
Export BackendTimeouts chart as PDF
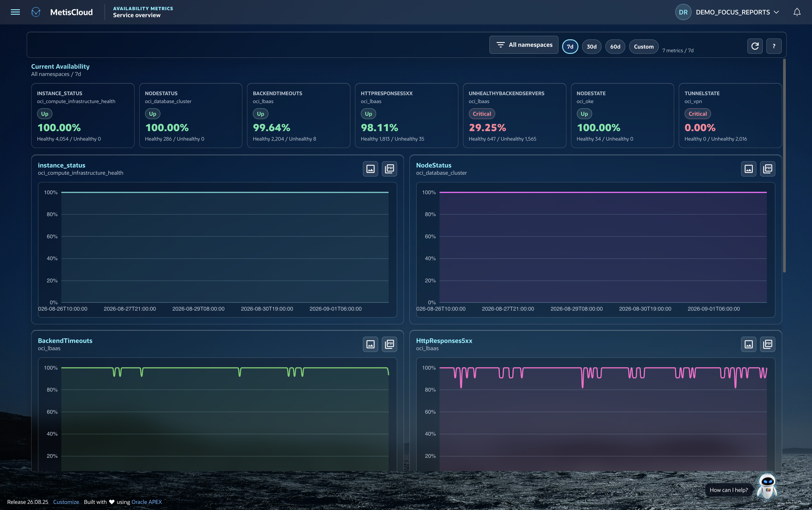tap(389, 344)
